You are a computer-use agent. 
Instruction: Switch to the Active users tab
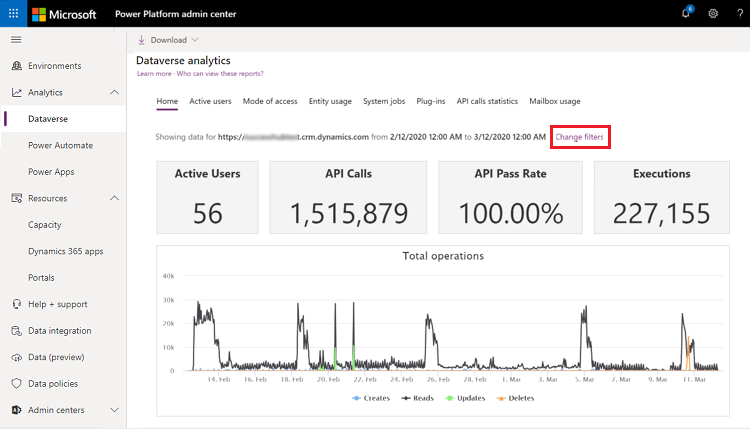click(x=210, y=101)
